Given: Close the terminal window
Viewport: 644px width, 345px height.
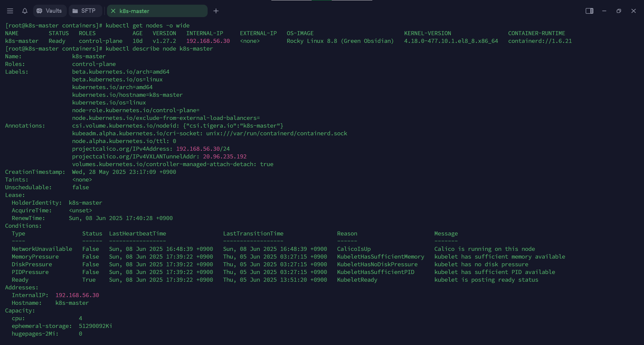Looking at the screenshot, I should click(x=634, y=11).
